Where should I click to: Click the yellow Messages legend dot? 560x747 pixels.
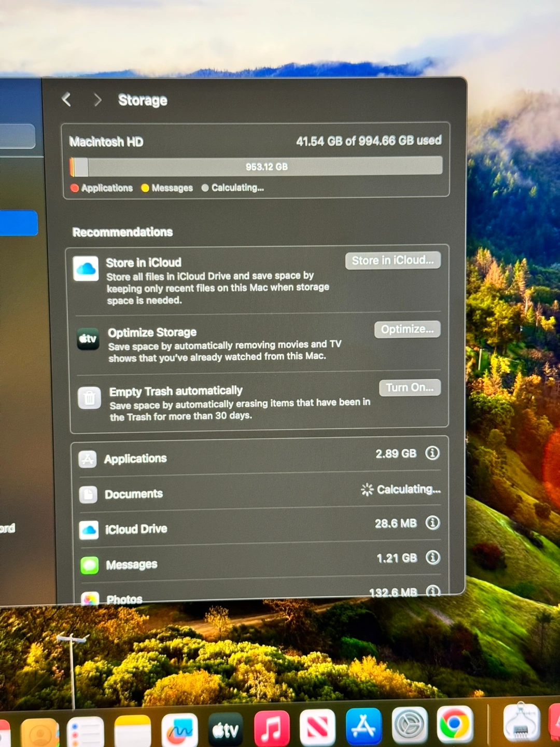pyautogui.click(x=145, y=188)
